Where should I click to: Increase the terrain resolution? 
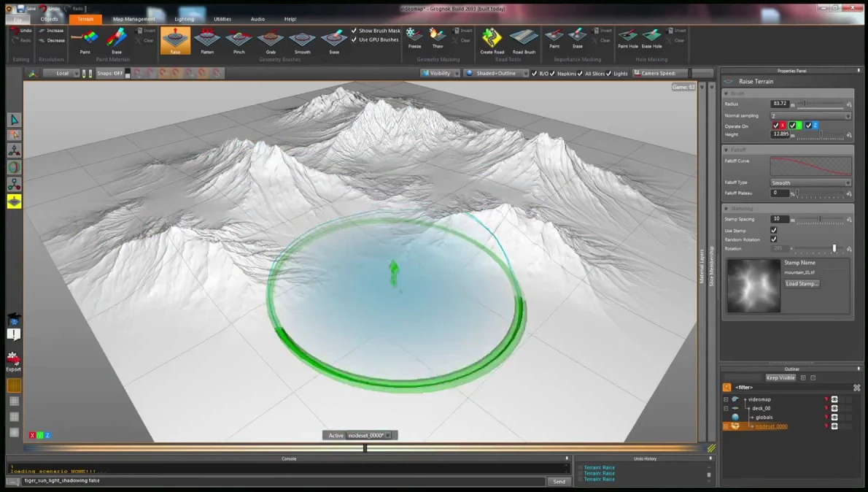click(52, 31)
